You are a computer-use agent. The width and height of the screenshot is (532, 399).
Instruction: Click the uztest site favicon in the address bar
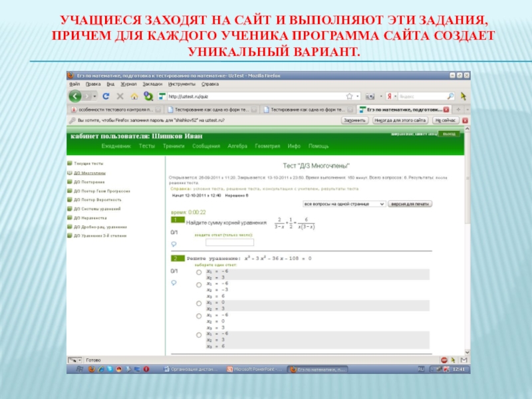click(162, 96)
